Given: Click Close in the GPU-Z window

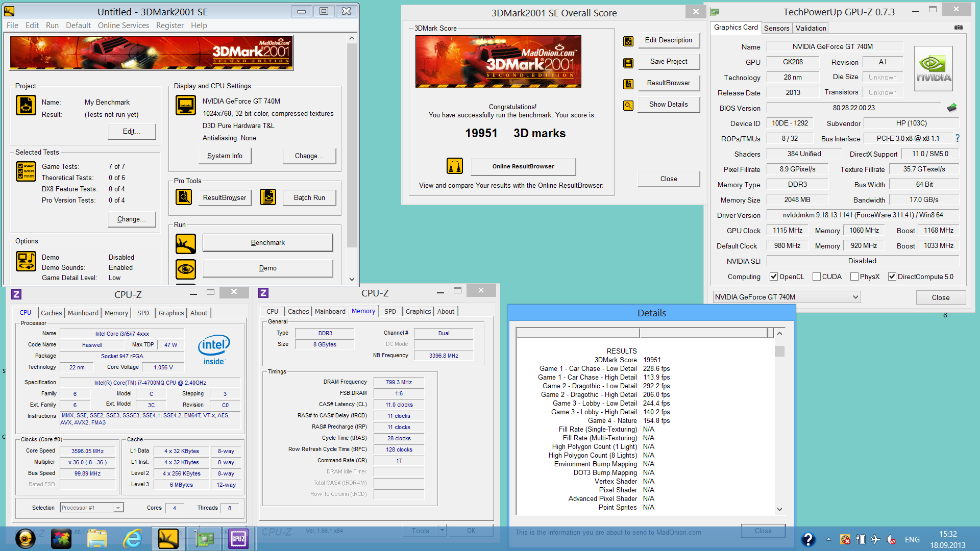Looking at the screenshot, I should (941, 297).
